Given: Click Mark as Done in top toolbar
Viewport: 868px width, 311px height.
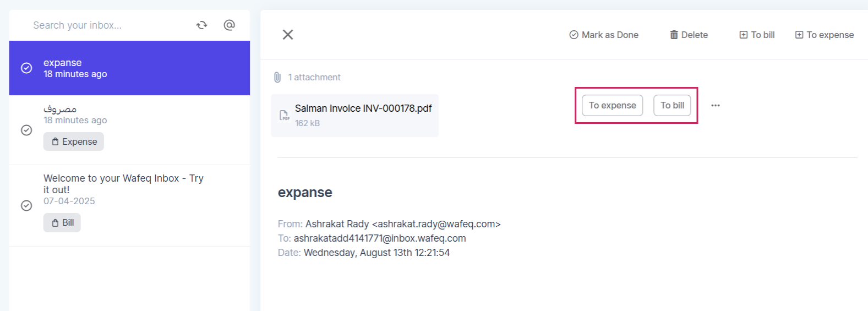Looking at the screenshot, I should coord(604,35).
